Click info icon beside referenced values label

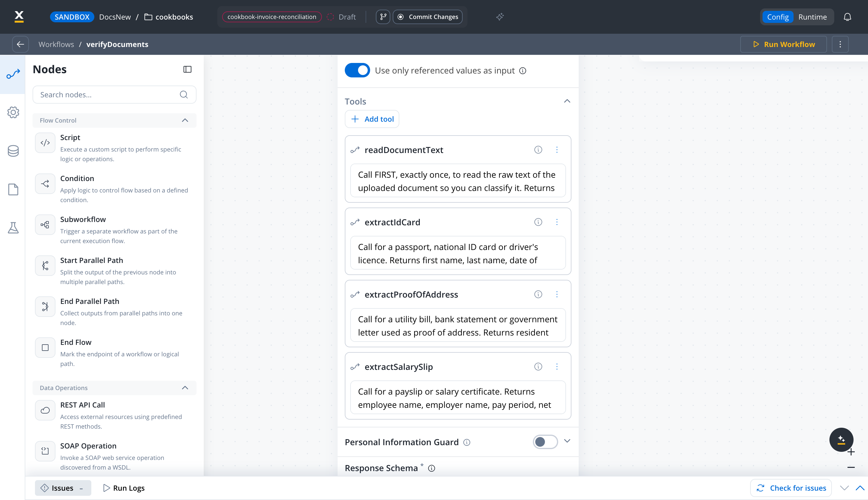(x=523, y=71)
